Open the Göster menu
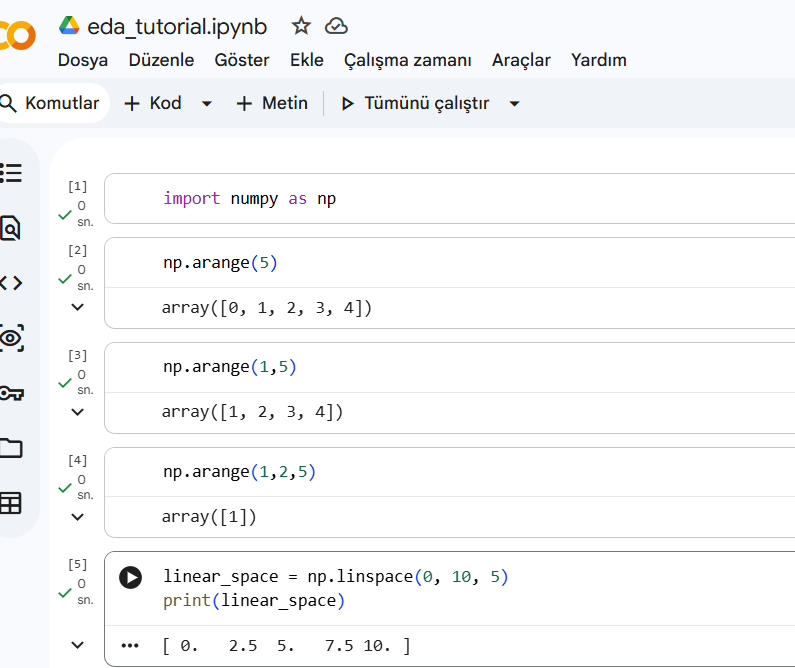This screenshot has width=795, height=668. point(242,60)
